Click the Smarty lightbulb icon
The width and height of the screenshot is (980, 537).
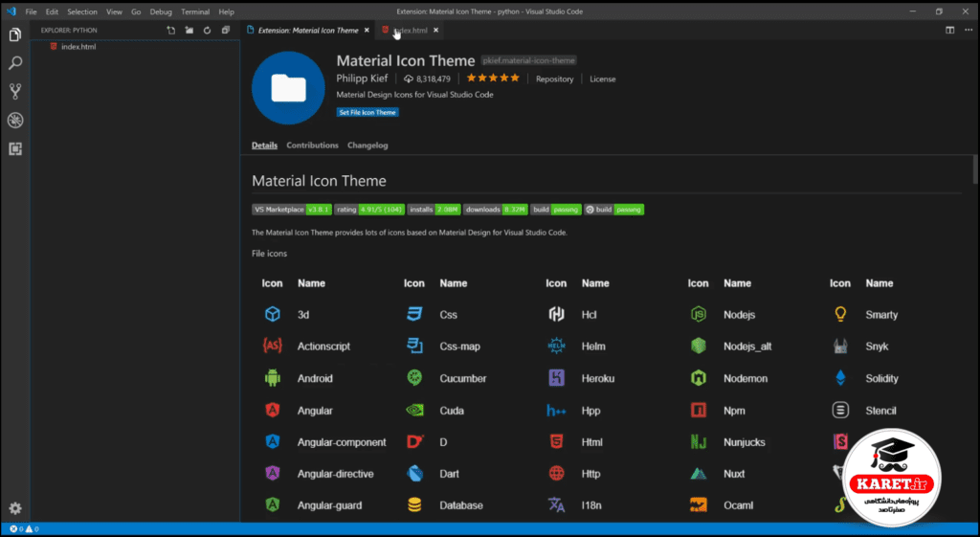coord(840,314)
